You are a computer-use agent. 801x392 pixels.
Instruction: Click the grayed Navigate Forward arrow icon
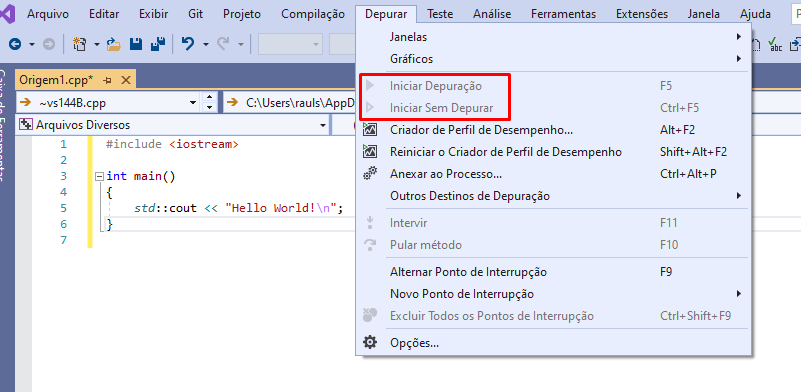coord(49,44)
